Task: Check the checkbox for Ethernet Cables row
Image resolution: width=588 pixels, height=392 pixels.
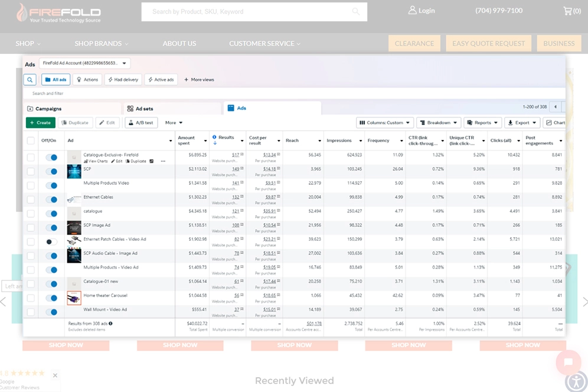Action: click(31, 200)
